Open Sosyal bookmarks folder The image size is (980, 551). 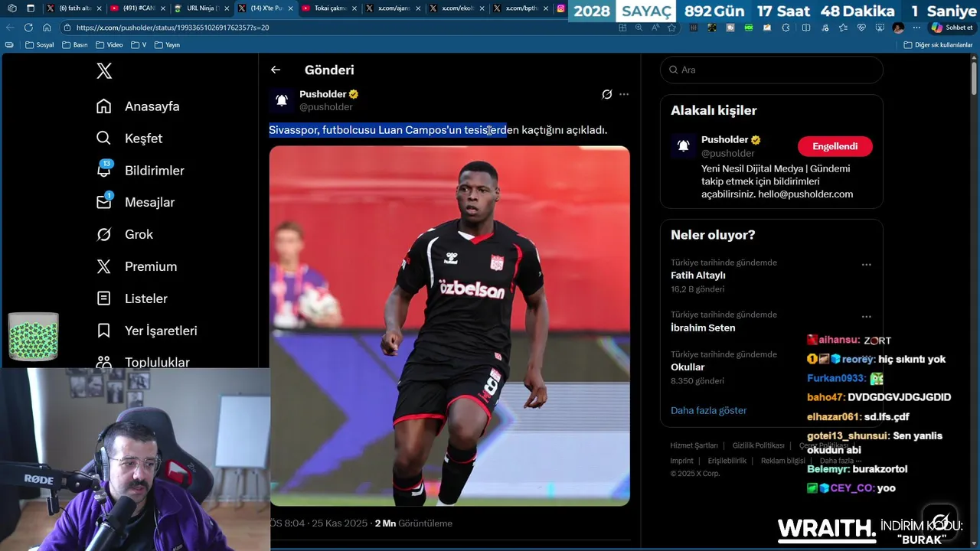coord(40,45)
